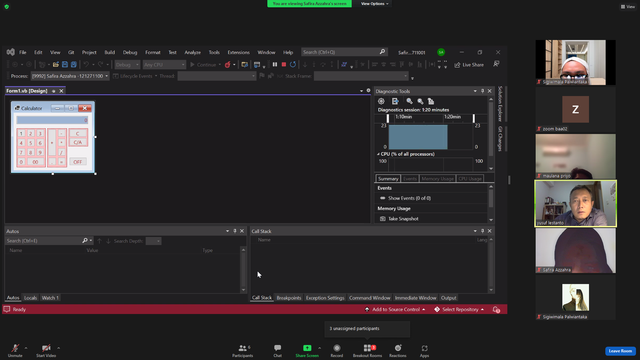Click the diagnostics timeline right selection handle
The width and height of the screenshot is (640, 360).
[473, 118]
